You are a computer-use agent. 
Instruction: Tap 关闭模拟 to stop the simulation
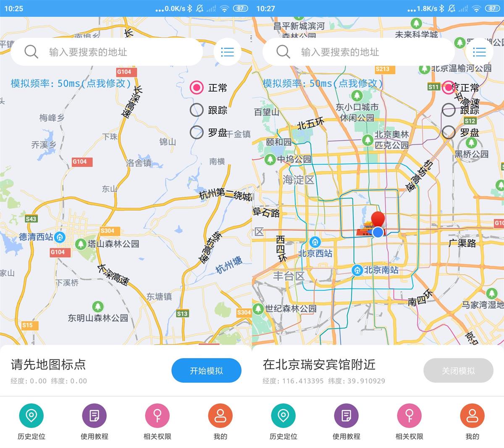pyautogui.click(x=458, y=370)
